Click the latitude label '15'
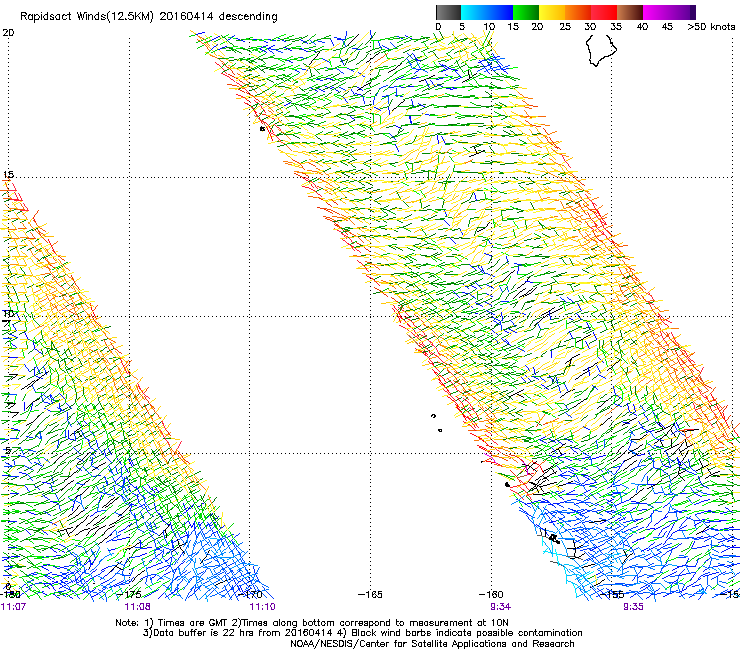The width and height of the screenshot is (740, 650). (8, 174)
